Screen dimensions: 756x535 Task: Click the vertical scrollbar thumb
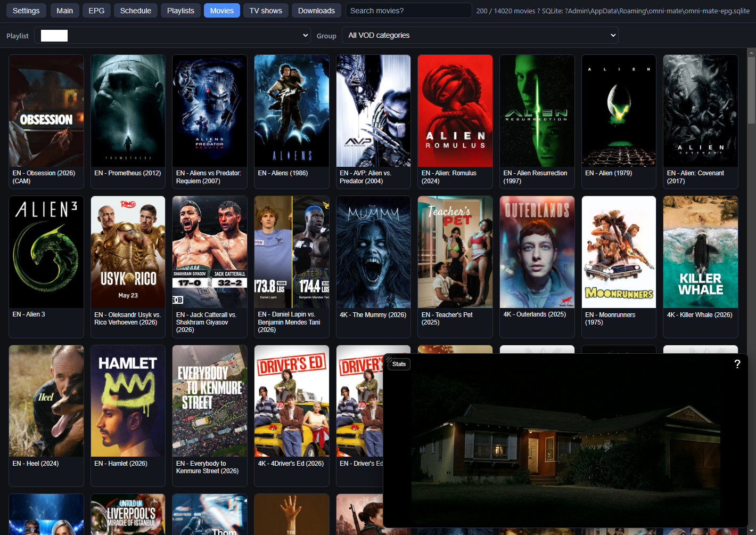click(751, 90)
